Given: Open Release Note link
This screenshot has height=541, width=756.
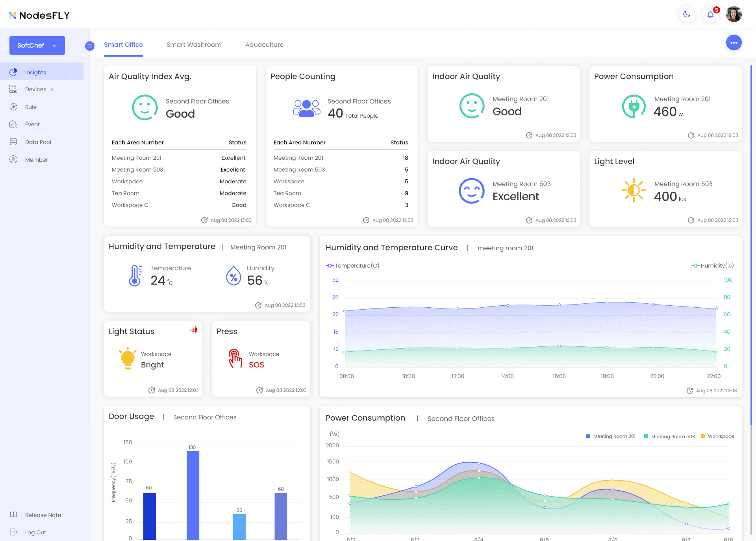Looking at the screenshot, I should pos(43,515).
